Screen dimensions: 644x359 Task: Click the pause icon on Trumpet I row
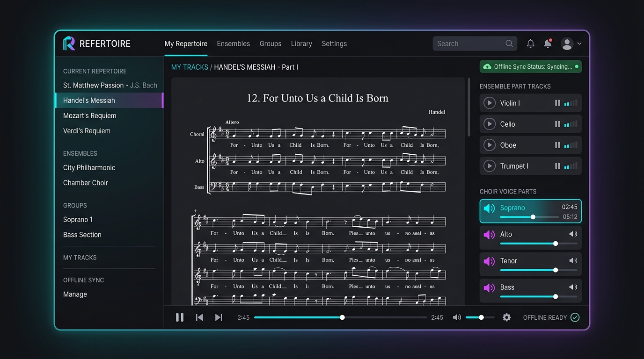557,166
